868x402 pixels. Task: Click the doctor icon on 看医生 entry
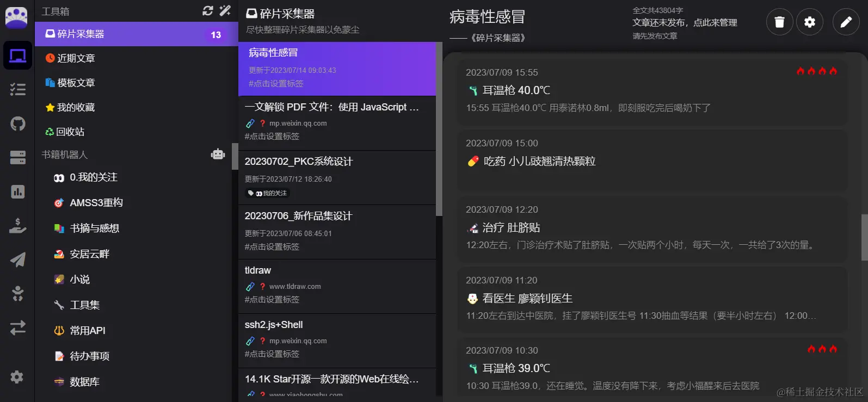coord(472,299)
